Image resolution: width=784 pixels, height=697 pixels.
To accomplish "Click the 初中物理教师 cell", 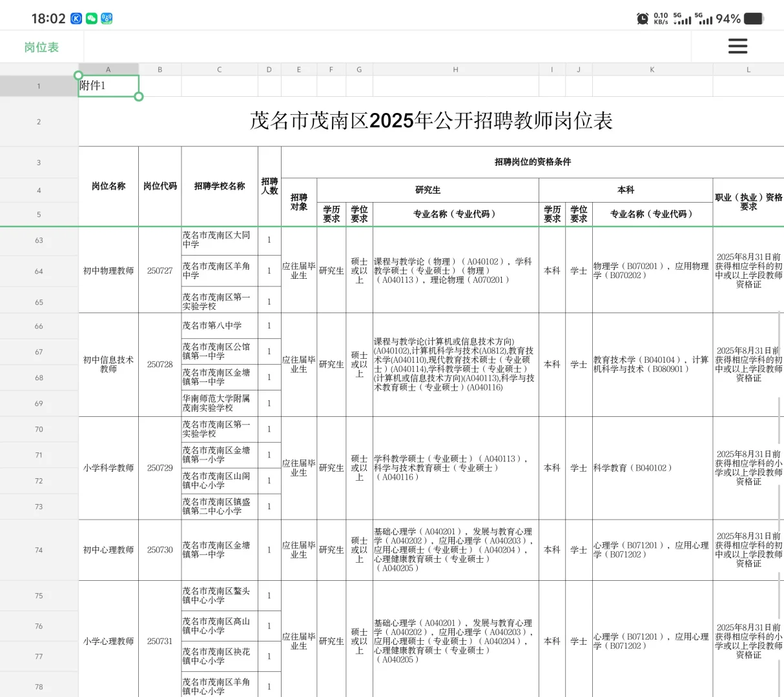I will coord(108,270).
